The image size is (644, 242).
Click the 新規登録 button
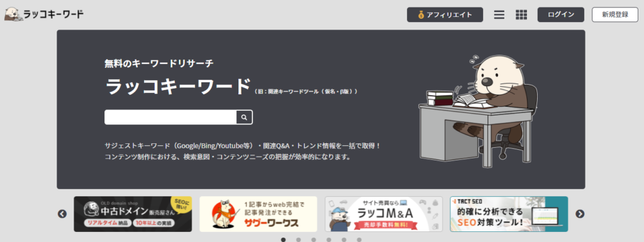pos(615,14)
